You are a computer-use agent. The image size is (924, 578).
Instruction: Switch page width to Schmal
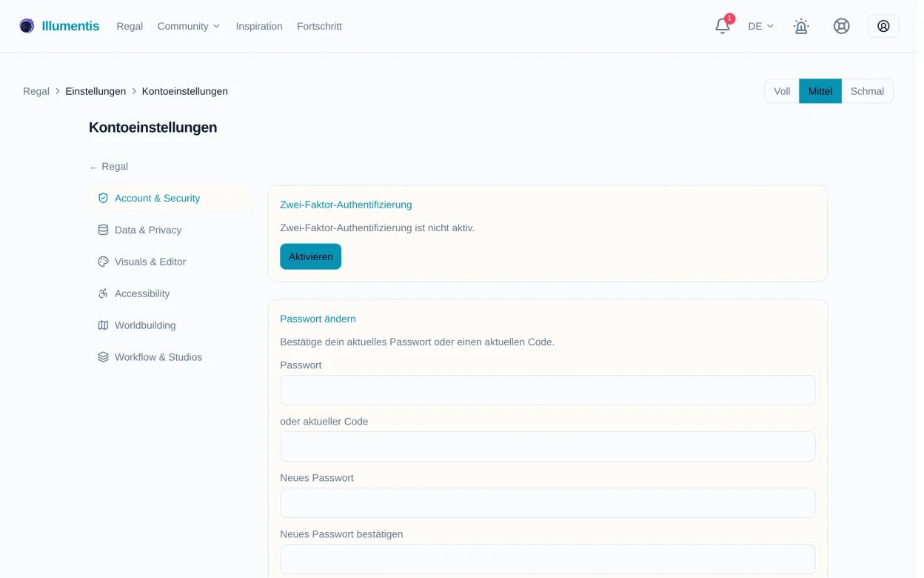867,91
